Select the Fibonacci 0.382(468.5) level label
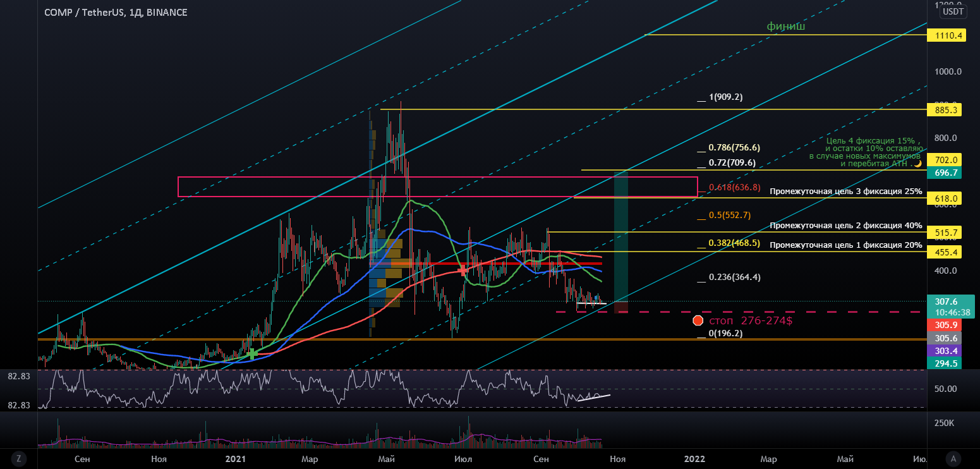980x469 pixels. 734,243
